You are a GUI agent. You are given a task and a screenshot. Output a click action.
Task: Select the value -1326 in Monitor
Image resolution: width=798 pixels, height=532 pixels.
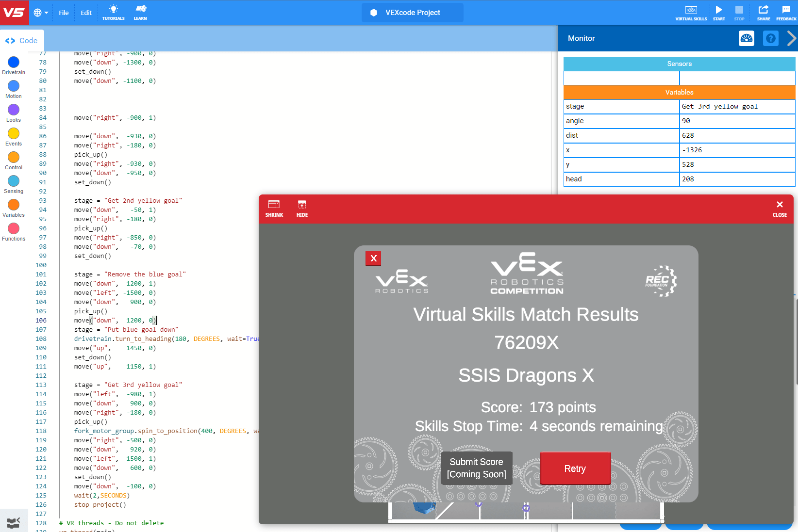[737, 150]
